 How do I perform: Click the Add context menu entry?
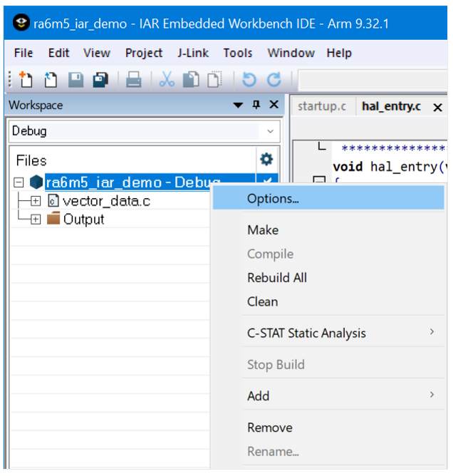point(328,396)
